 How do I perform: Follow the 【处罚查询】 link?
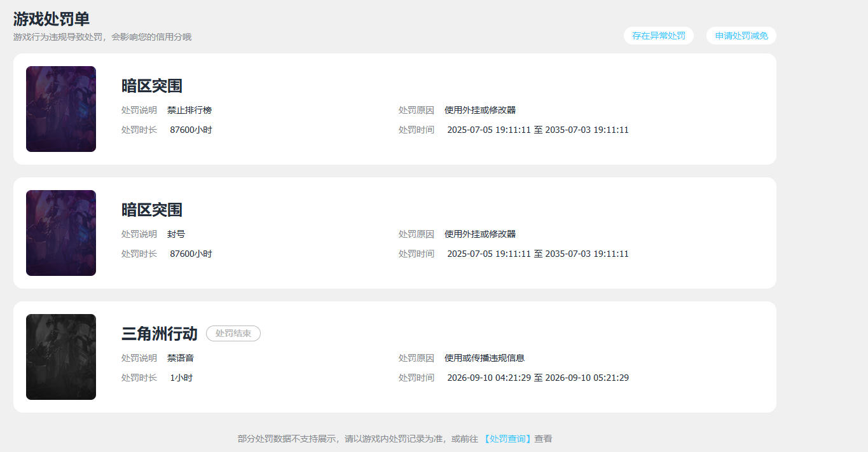(x=507, y=439)
